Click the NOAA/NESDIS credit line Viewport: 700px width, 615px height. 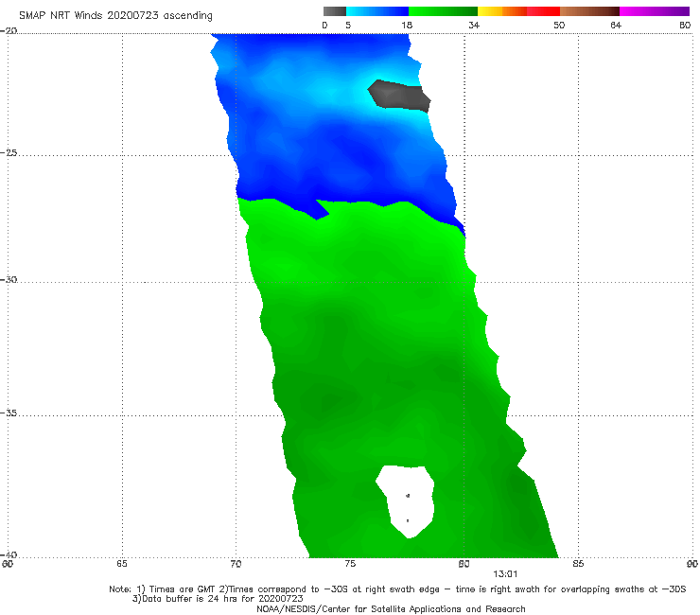[391, 608]
